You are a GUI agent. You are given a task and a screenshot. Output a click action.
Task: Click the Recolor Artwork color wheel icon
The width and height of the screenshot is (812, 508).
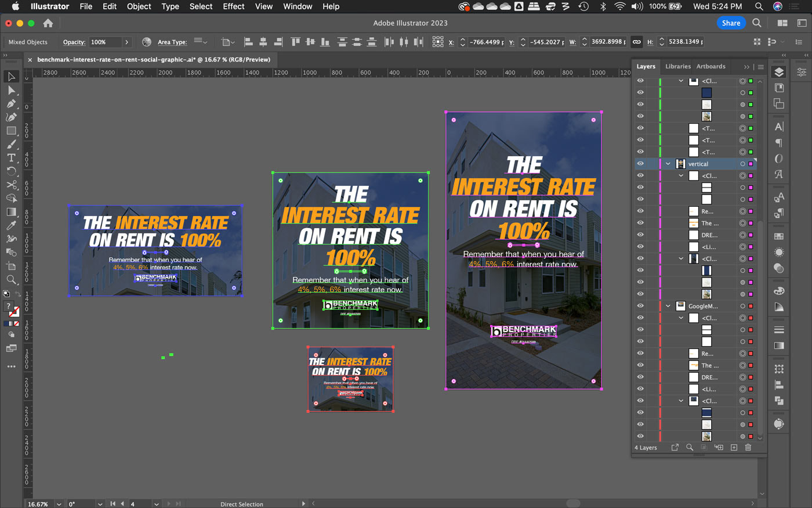tap(147, 42)
